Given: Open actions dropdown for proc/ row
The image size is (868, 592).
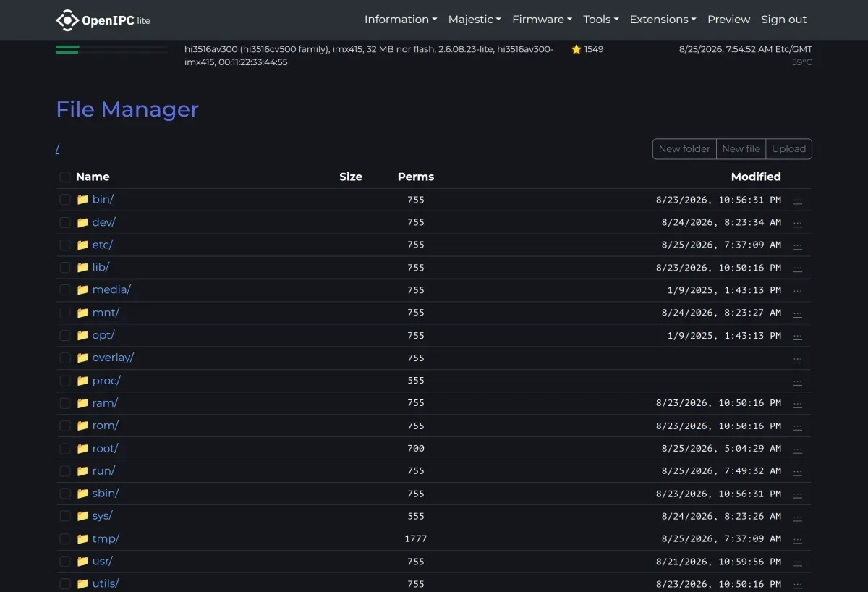Looking at the screenshot, I should (798, 381).
